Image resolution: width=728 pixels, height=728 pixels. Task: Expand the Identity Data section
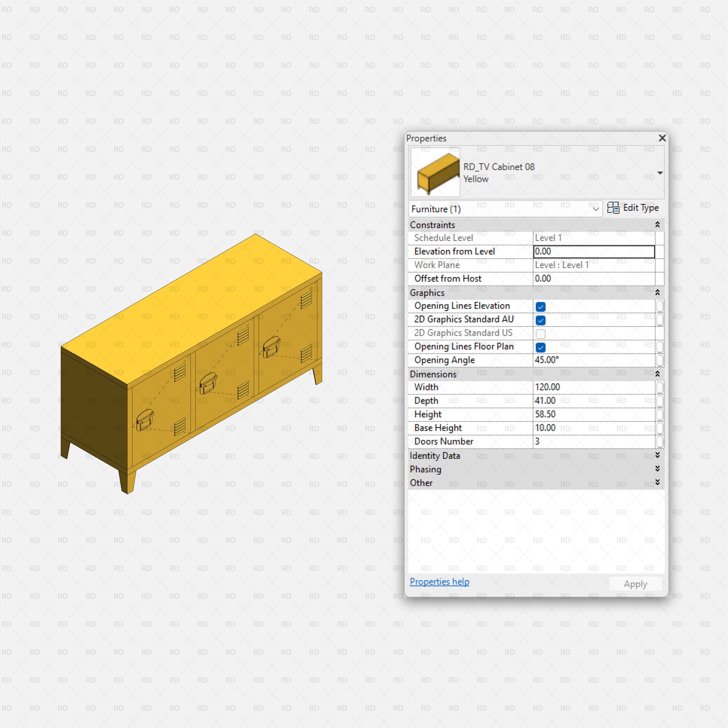pos(657,455)
